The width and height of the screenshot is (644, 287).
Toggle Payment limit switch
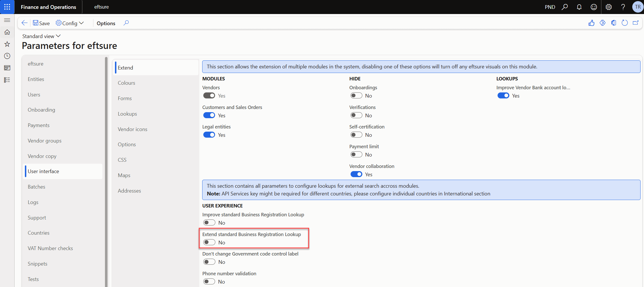pos(356,155)
